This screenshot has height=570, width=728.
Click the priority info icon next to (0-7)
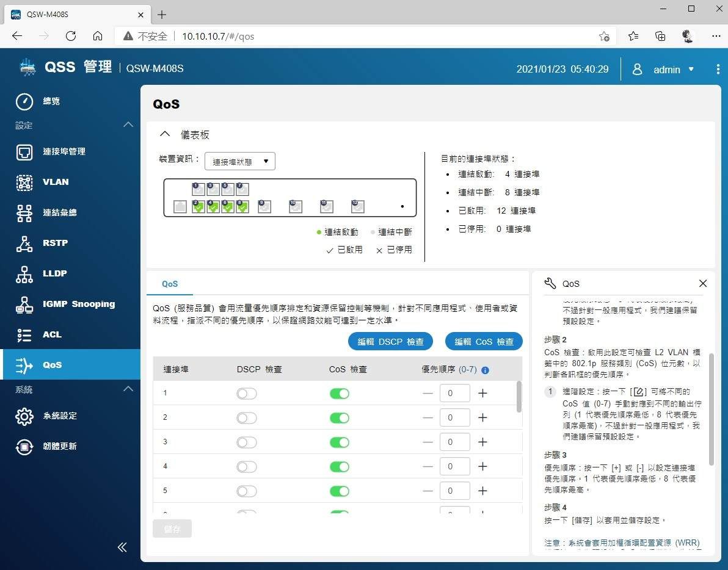tap(485, 370)
